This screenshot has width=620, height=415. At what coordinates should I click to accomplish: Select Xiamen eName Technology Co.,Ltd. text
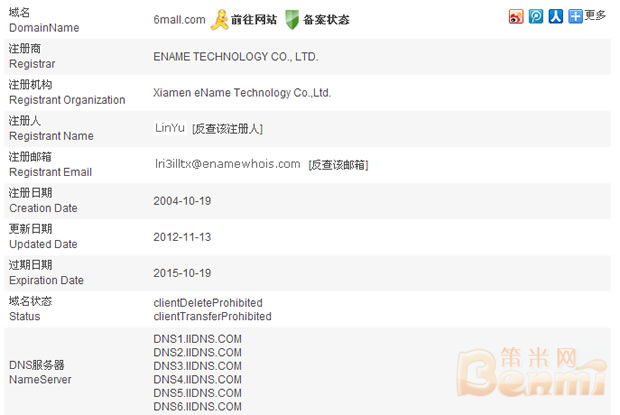tap(242, 93)
